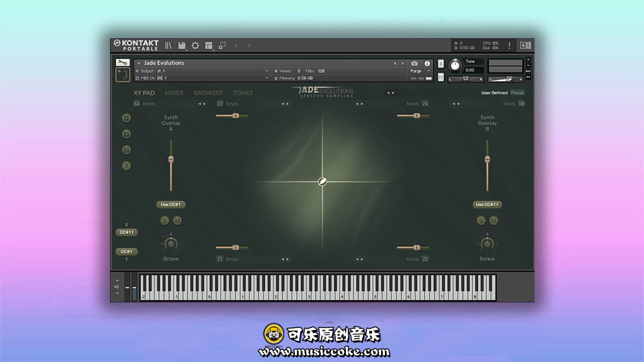The image size is (644, 362).
Task: Click the Synth Overlay B volume fader
Action: click(487, 159)
